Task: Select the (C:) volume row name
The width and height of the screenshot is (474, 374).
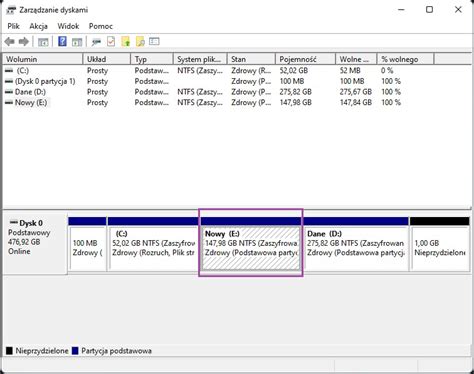Action: click(22, 71)
